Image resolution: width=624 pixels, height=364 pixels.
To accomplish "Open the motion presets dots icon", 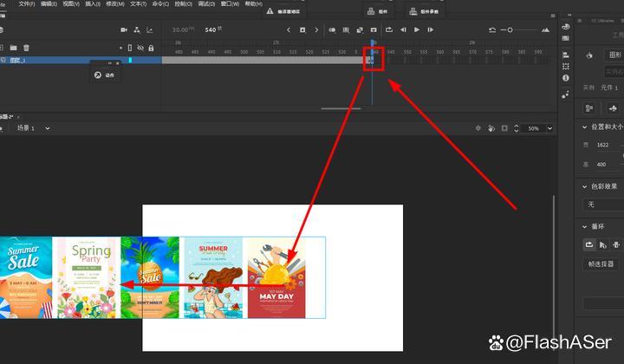I will click(x=565, y=94).
